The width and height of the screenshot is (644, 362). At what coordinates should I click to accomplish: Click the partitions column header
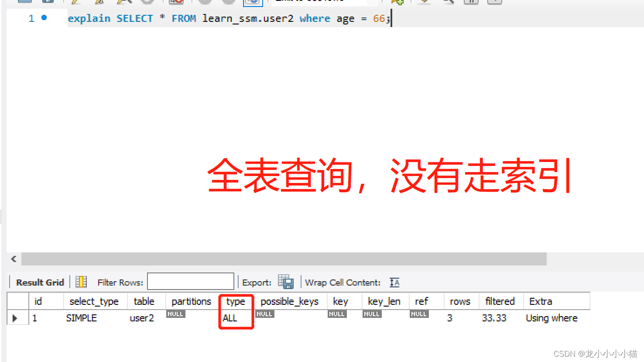[x=192, y=301]
